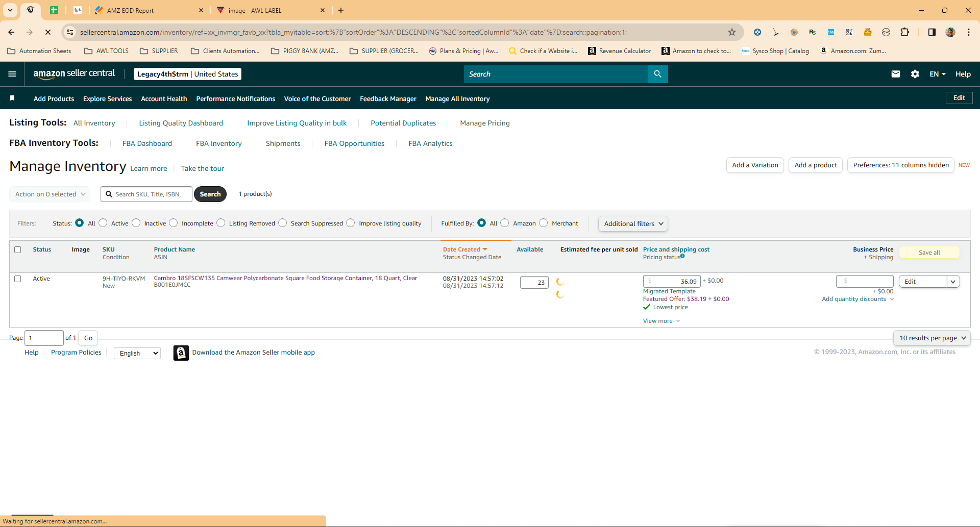
Task: Click the Go pagination button
Action: [x=88, y=338]
